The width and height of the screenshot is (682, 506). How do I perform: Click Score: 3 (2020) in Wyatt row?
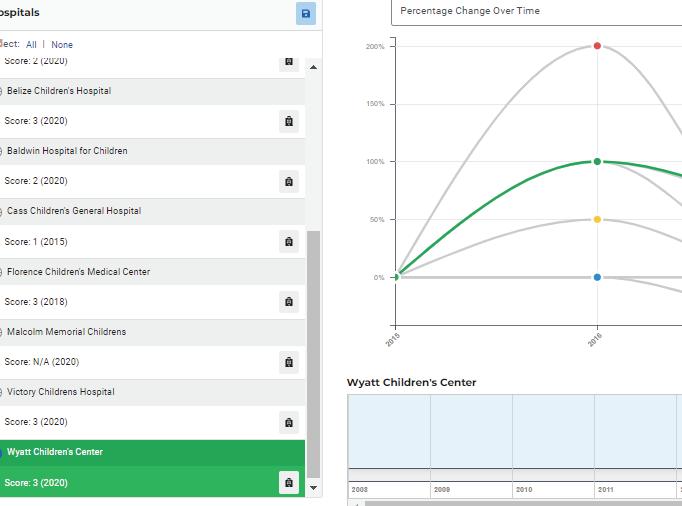point(36,483)
